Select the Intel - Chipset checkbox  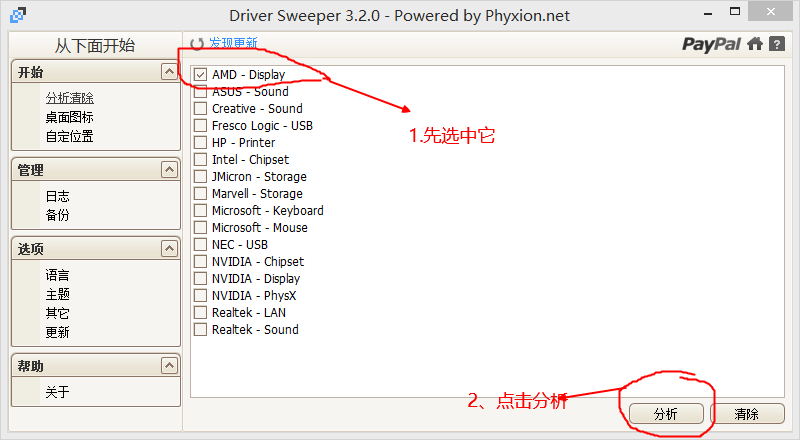click(201, 160)
